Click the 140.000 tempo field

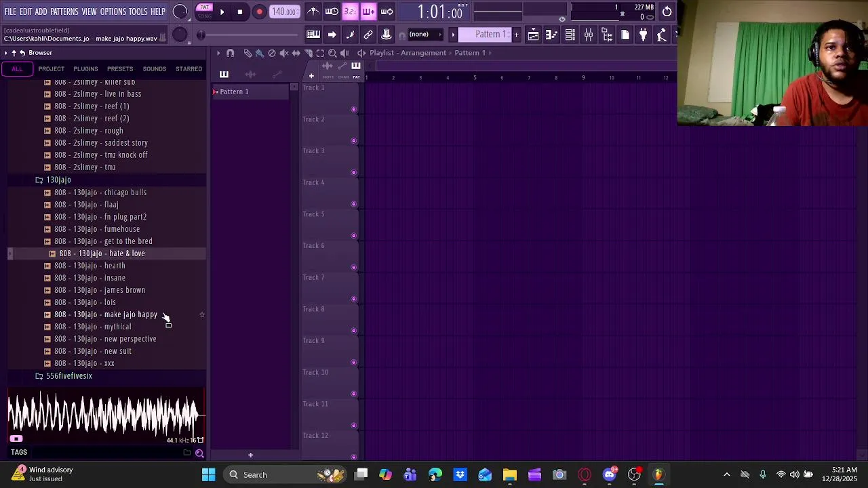283,12
